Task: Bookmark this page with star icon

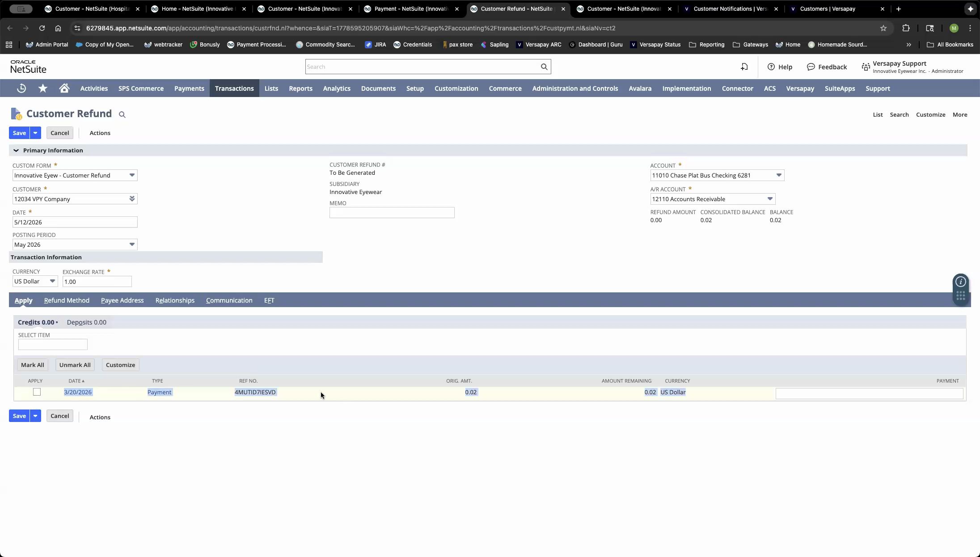Action: click(883, 28)
